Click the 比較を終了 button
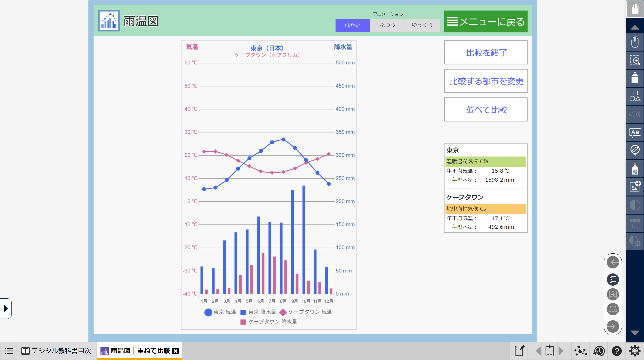 pos(486,52)
